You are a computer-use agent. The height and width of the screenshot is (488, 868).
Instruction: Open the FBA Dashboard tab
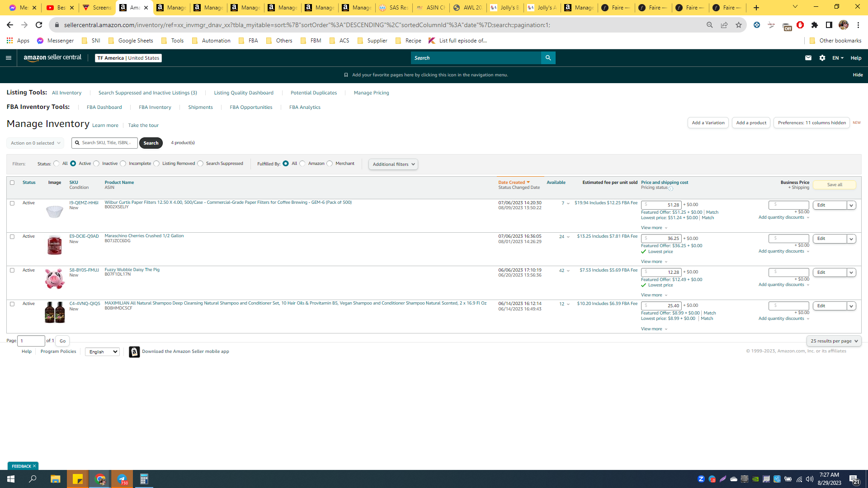point(104,108)
